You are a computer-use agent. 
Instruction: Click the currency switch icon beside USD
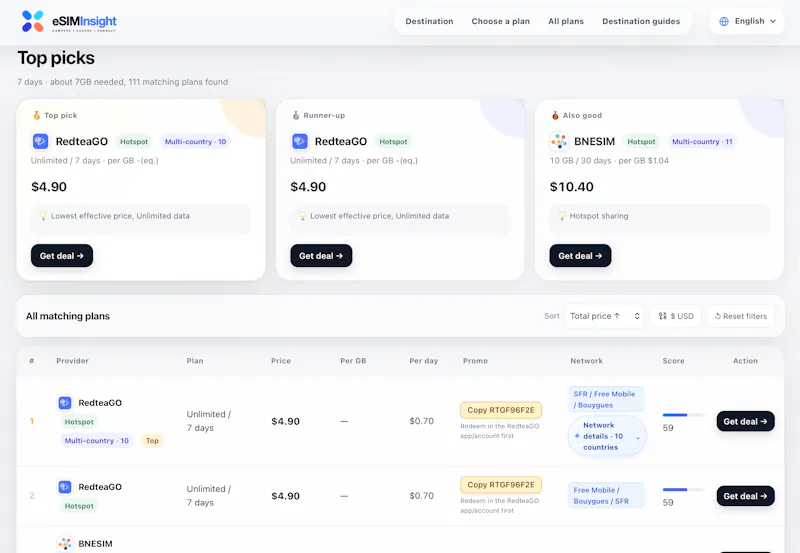coord(662,316)
